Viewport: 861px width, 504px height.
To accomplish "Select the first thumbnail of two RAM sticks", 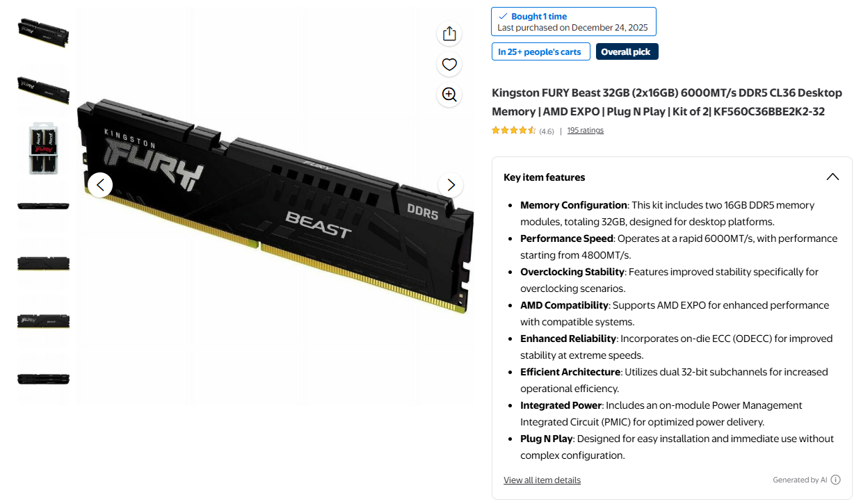I will pos(43,32).
